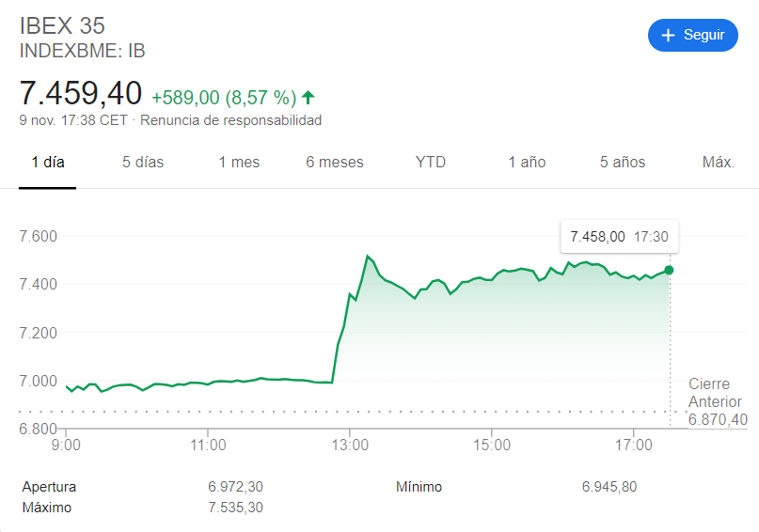This screenshot has width=759, height=532.
Task: Switch to the 5 días range
Action: (x=143, y=162)
